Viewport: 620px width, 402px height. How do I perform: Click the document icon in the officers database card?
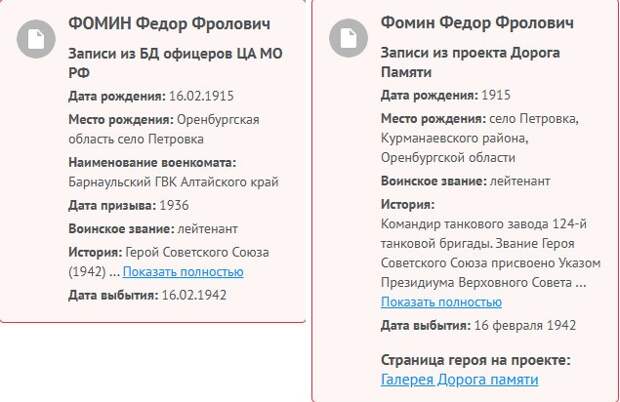(36, 40)
